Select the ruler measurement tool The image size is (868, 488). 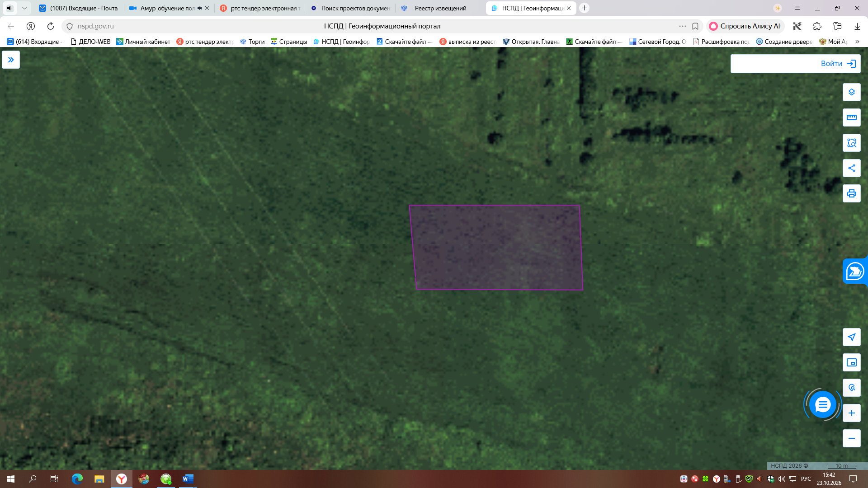[x=851, y=117]
